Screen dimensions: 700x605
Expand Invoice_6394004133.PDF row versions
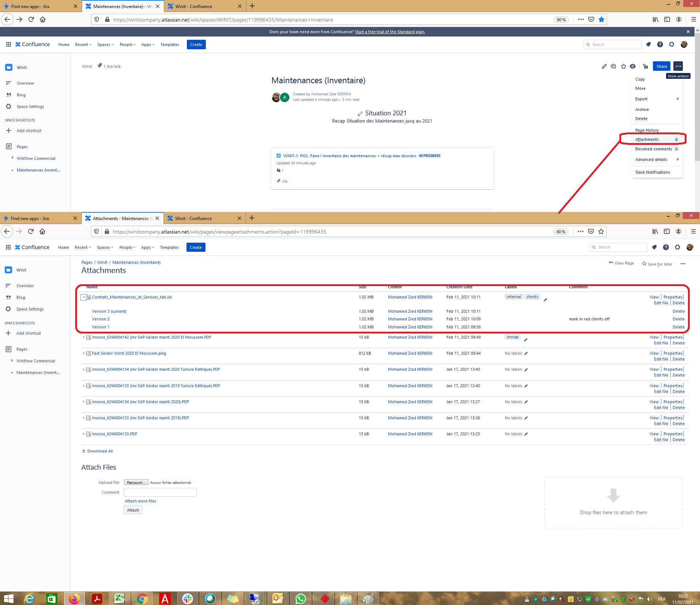pyautogui.click(x=84, y=434)
